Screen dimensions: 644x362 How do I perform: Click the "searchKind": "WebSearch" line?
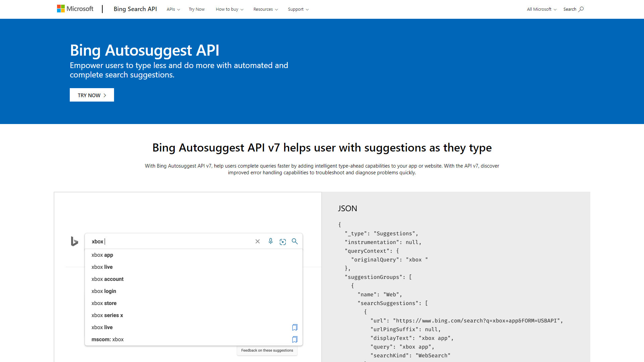coord(411,356)
